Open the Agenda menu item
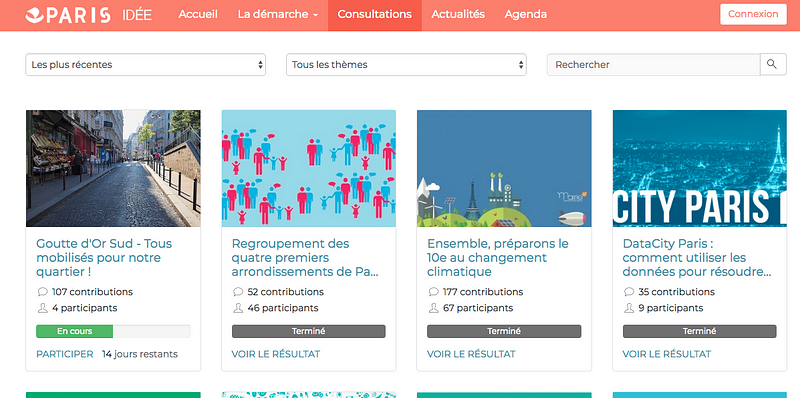 526,15
